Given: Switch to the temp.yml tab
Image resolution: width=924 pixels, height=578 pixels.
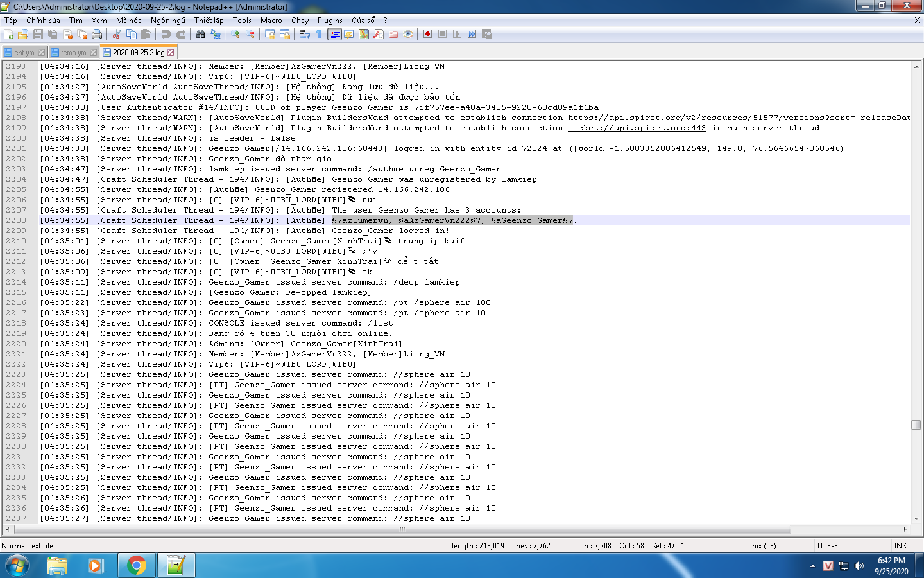Looking at the screenshot, I should [73, 53].
